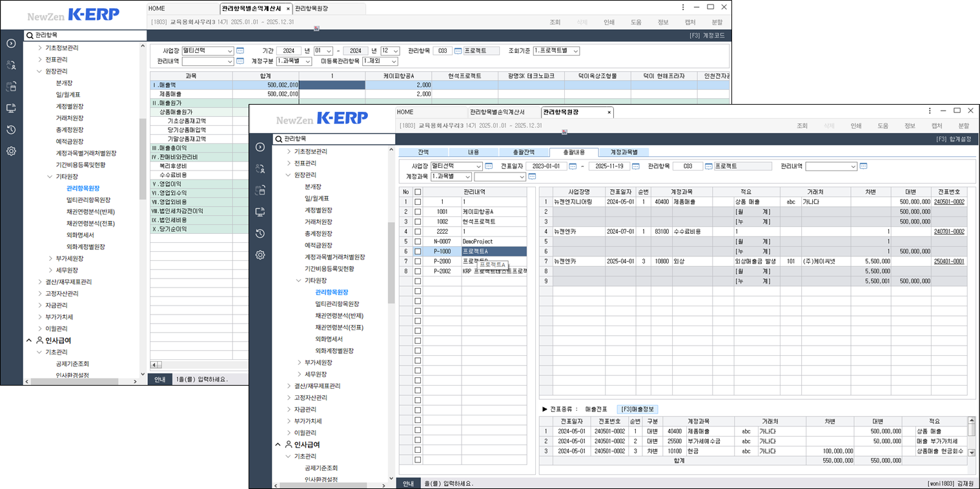Image resolution: width=980 pixels, height=489 pixels.
Task: Tick the checkbox for DemoProject
Action: (x=417, y=241)
